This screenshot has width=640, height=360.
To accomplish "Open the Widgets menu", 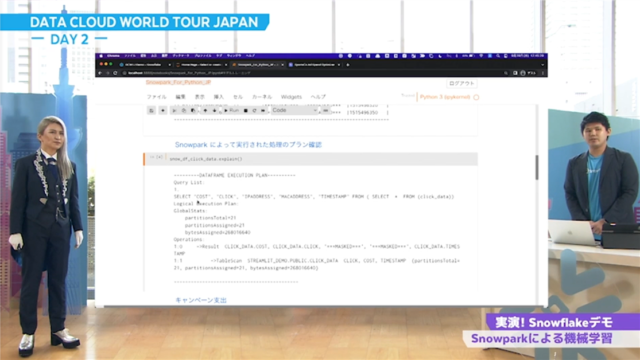I will 291,97.
